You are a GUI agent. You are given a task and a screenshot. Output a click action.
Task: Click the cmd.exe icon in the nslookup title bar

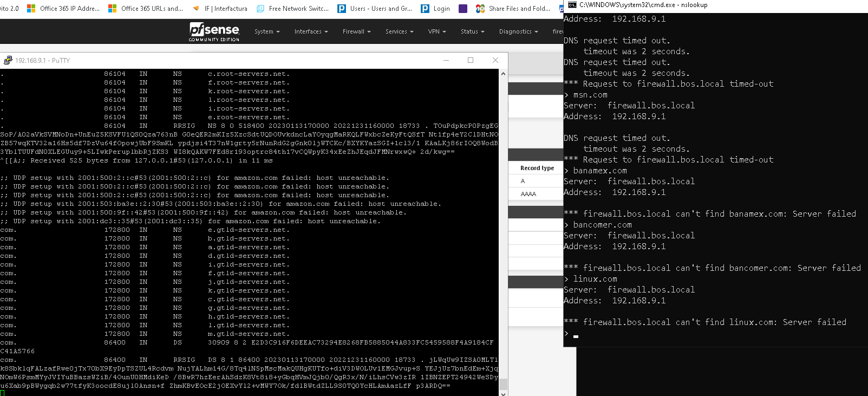tap(572, 5)
